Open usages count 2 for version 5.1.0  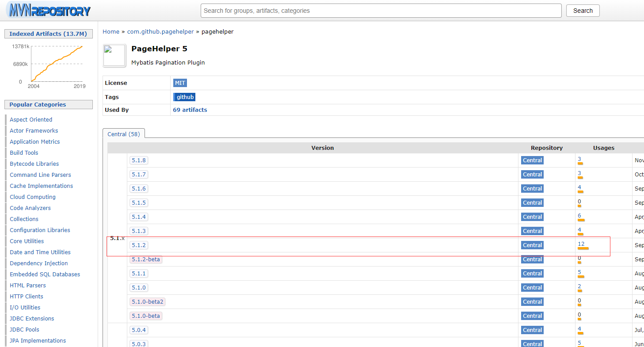pos(579,286)
